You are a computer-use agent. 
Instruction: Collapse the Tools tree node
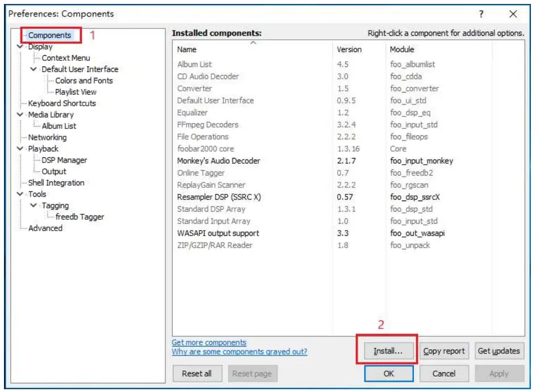point(20,194)
